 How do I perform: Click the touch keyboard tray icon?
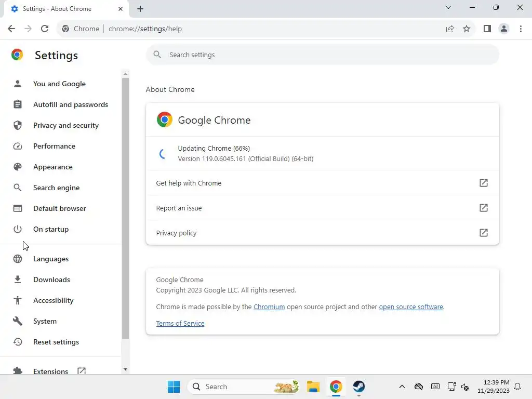(x=435, y=387)
